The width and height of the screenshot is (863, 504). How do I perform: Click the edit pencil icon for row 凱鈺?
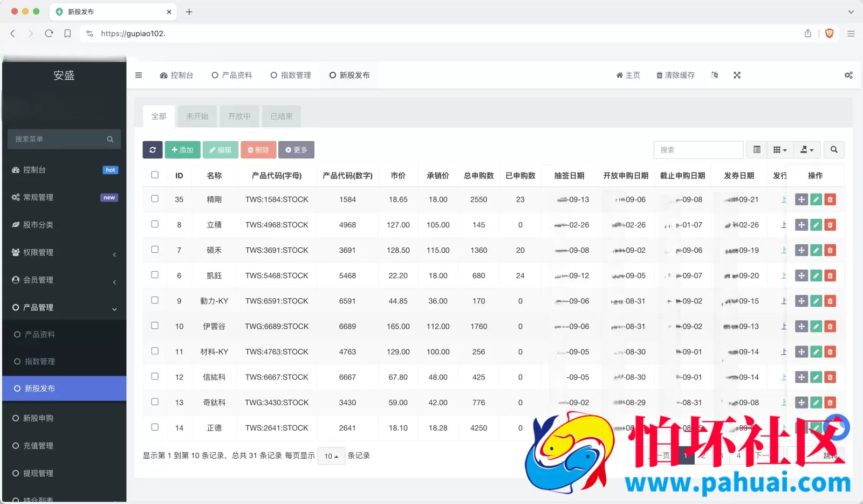coord(816,275)
